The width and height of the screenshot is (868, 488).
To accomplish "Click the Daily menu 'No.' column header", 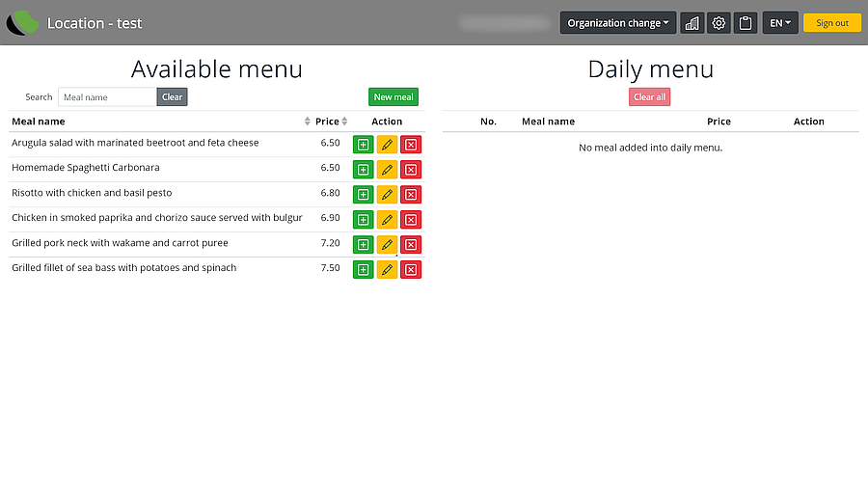I will 488,122.
